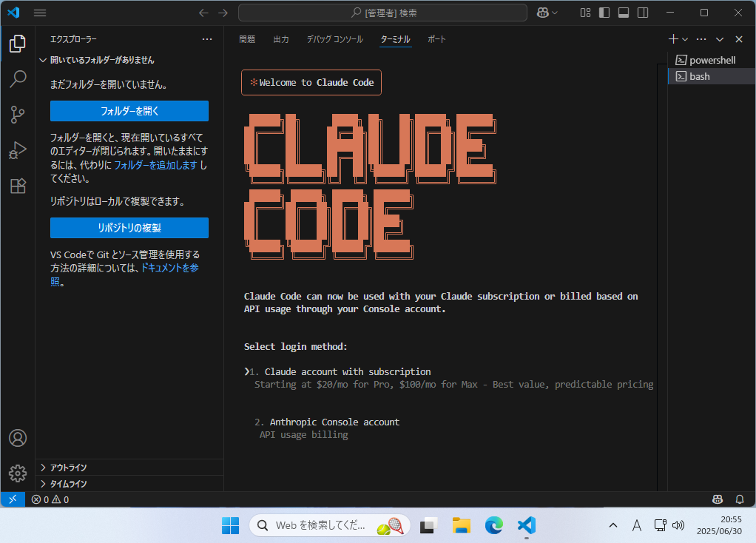Viewport: 756px width, 543px height.
Task: Collapse the no-folder-opened section
Action: 129,60
